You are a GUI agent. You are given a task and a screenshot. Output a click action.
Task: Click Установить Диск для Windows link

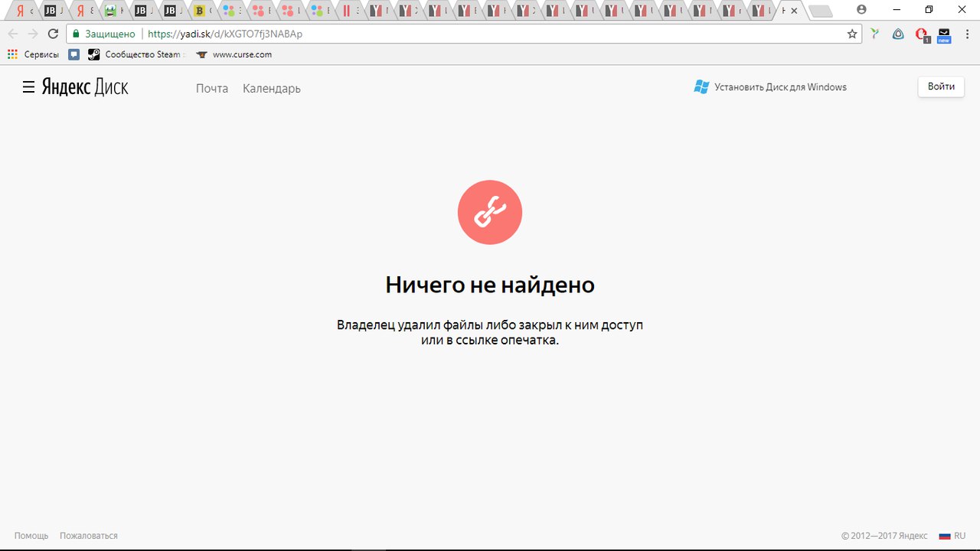(780, 87)
